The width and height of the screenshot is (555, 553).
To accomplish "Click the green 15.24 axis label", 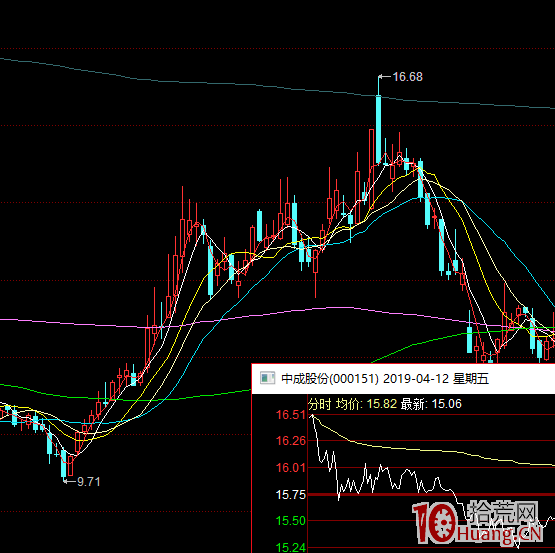I will (290, 547).
